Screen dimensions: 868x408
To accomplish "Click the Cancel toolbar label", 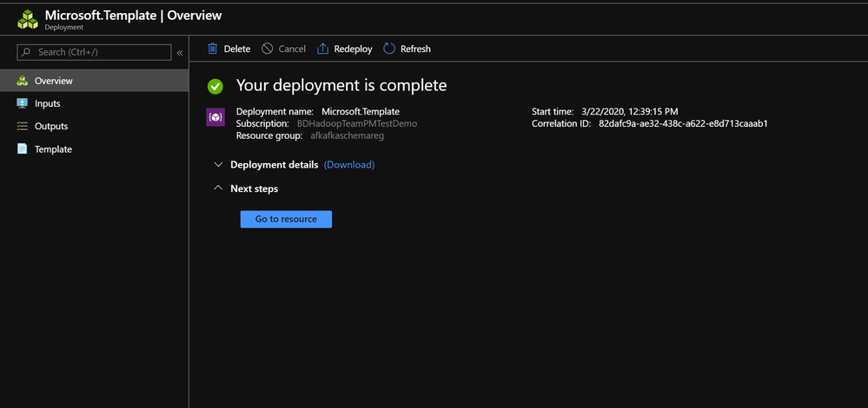I will [292, 49].
